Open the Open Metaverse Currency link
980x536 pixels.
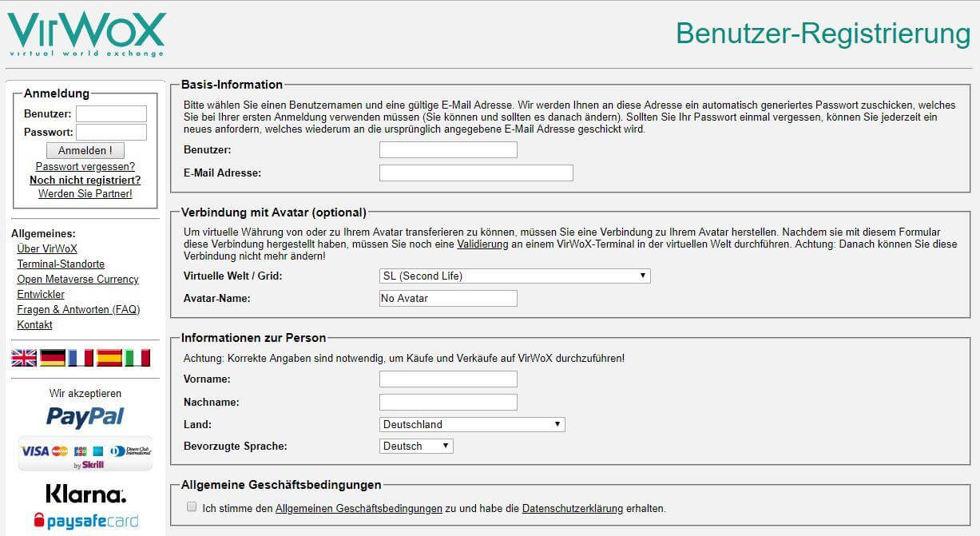click(x=77, y=279)
